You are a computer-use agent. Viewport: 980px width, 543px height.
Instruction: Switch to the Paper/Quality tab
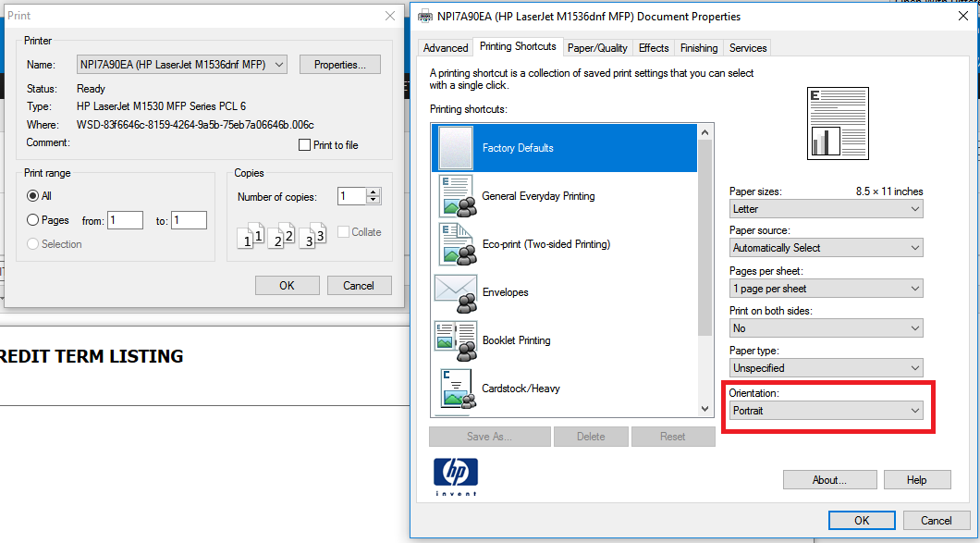tap(597, 47)
